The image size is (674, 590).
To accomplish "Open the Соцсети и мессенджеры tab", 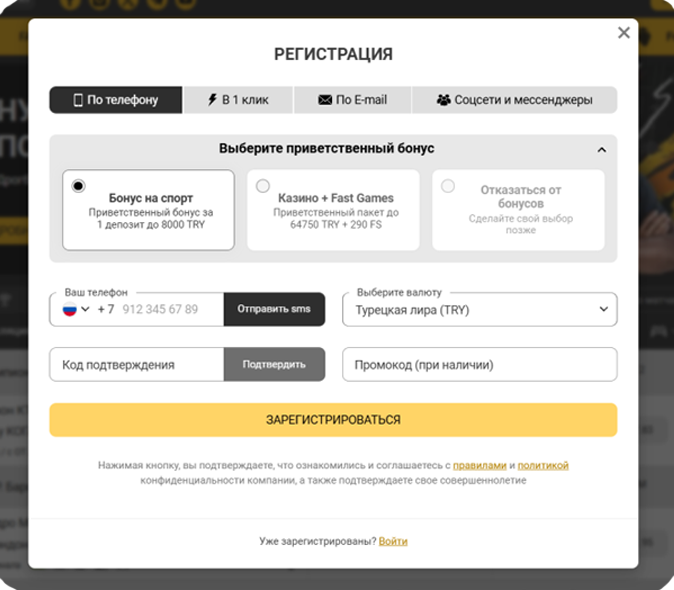I will (515, 100).
